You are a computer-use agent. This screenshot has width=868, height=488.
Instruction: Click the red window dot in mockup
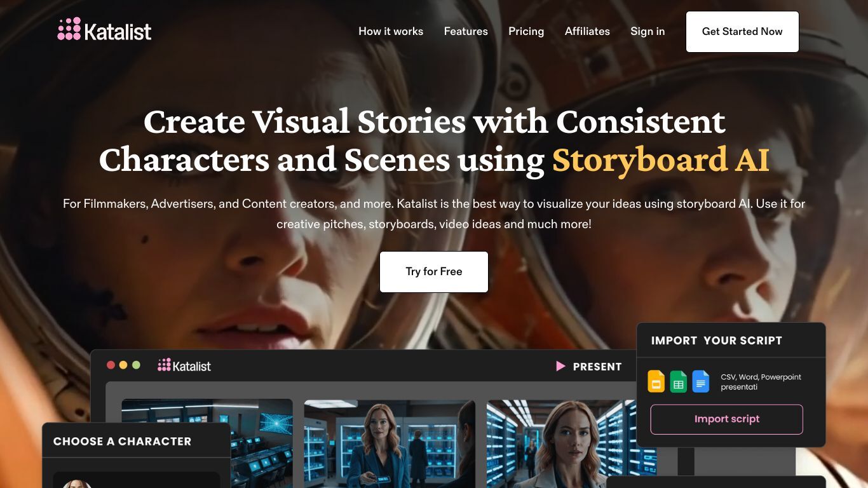pyautogui.click(x=111, y=365)
